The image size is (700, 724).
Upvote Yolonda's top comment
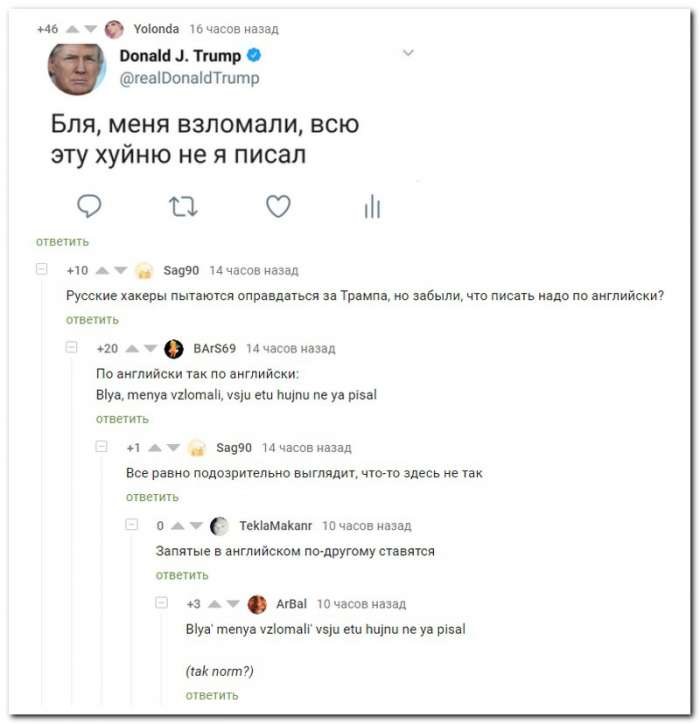(x=72, y=30)
